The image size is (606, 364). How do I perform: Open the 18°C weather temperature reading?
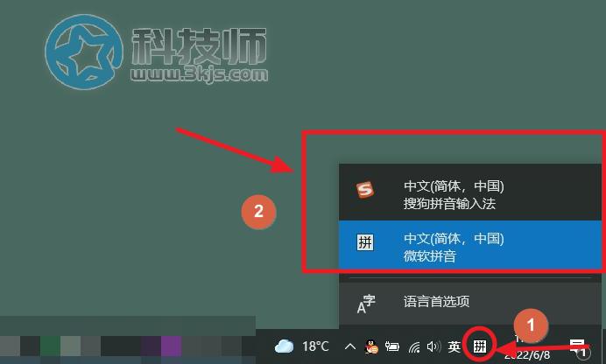315,346
